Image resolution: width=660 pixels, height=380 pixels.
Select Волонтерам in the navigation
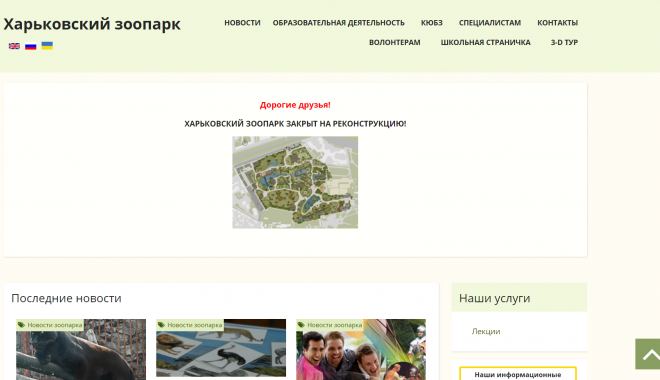pyautogui.click(x=395, y=43)
